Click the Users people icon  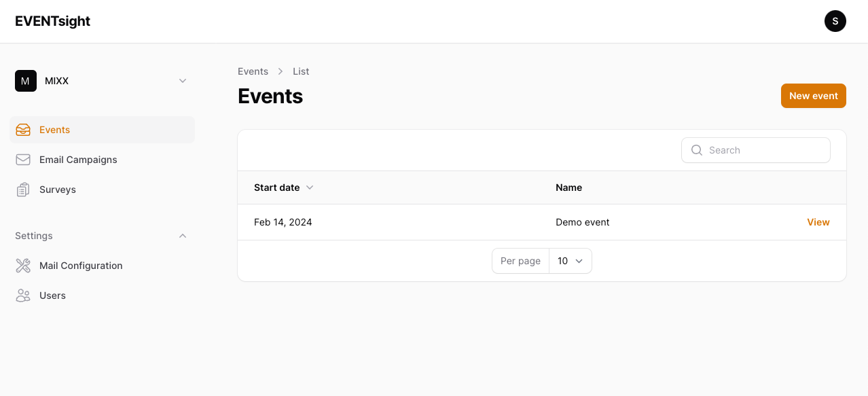23,295
